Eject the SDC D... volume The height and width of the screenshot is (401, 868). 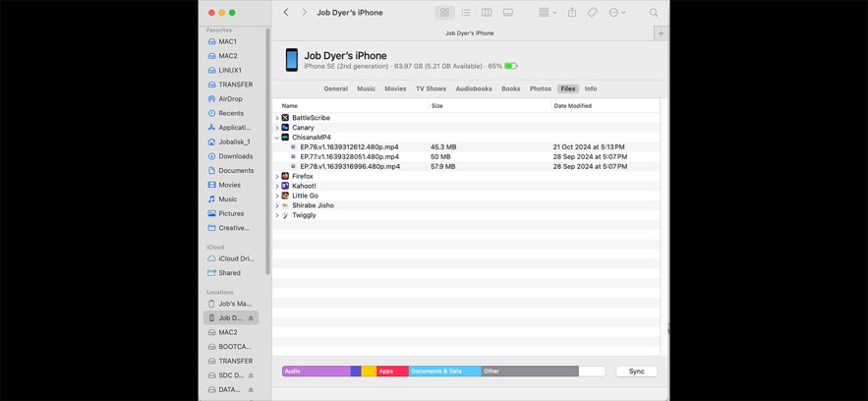pos(251,375)
